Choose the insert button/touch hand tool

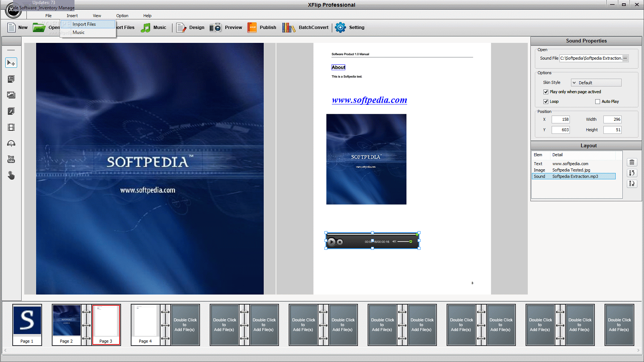click(x=11, y=175)
